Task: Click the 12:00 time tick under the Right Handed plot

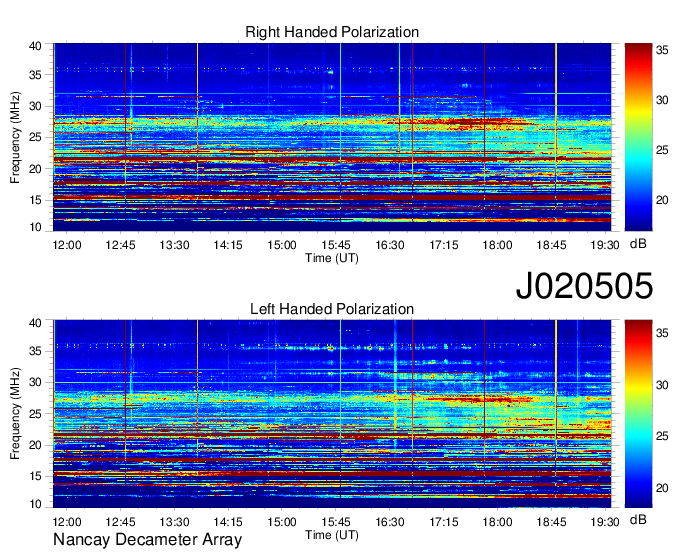Action: pyautogui.click(x=67, y=245)
